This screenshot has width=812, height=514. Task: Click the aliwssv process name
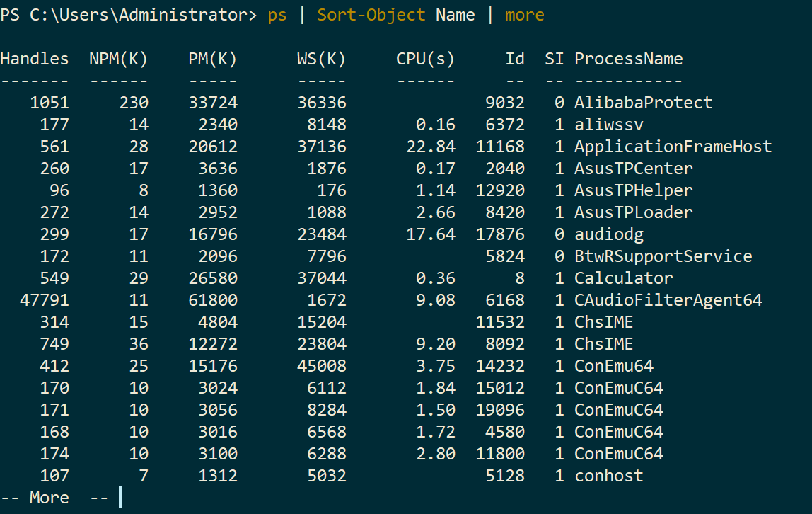pyautogui.click(x=609, y=125)
